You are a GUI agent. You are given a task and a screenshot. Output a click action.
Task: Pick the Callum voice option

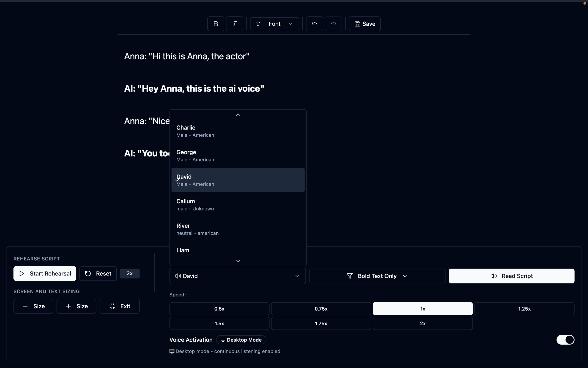click(x=238, y=205)
